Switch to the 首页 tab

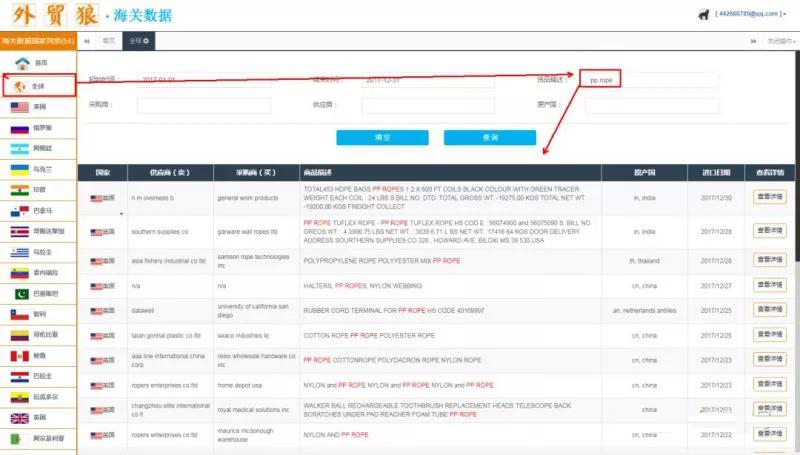[x=108, y=41]
